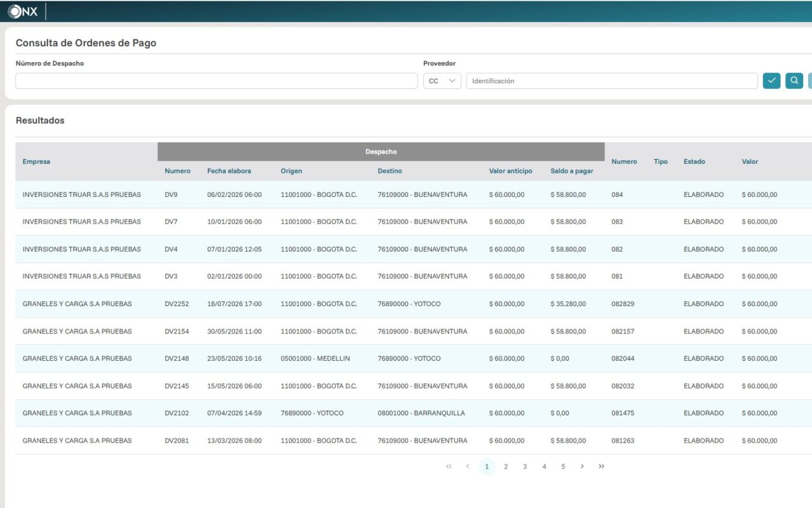Select page 1 in pagination
The height and width of the screenshot is (508, 812).
tap(487, 467)
